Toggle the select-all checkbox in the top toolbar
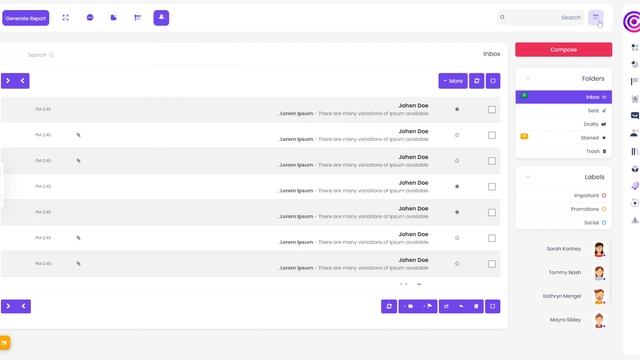640x360 pixels. [493, 81]
